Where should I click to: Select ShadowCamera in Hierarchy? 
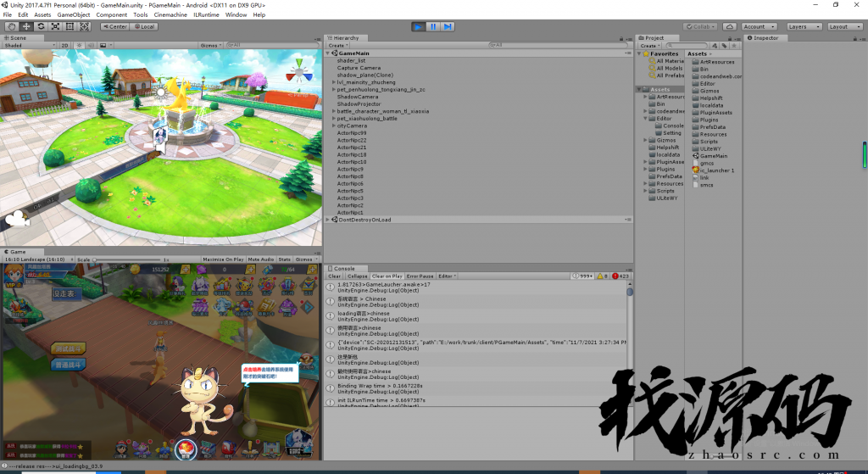click(x=358, y=97)
